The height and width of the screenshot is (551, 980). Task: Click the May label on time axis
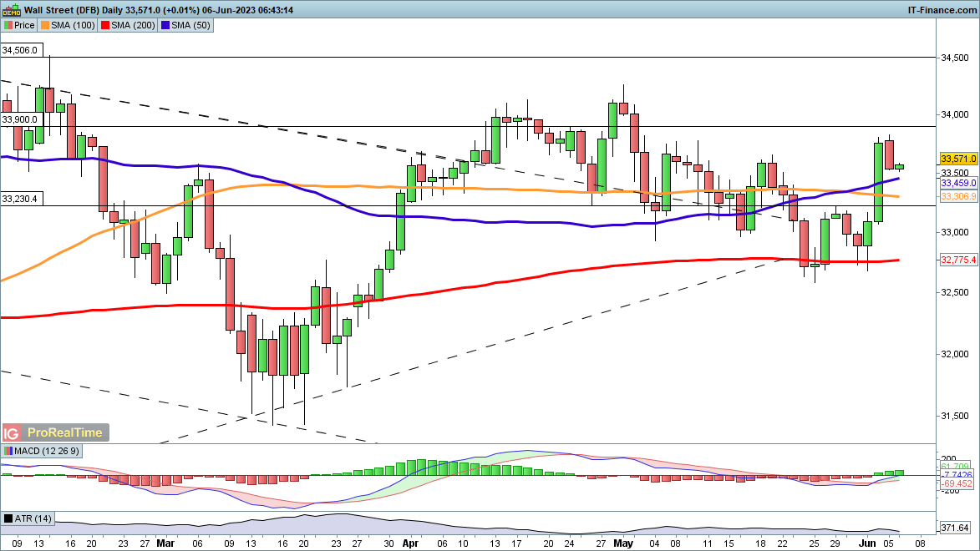click(623, 544)
